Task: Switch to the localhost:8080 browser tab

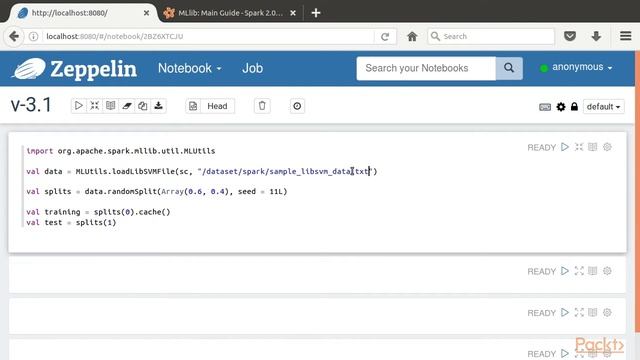Action: point(82,13)
